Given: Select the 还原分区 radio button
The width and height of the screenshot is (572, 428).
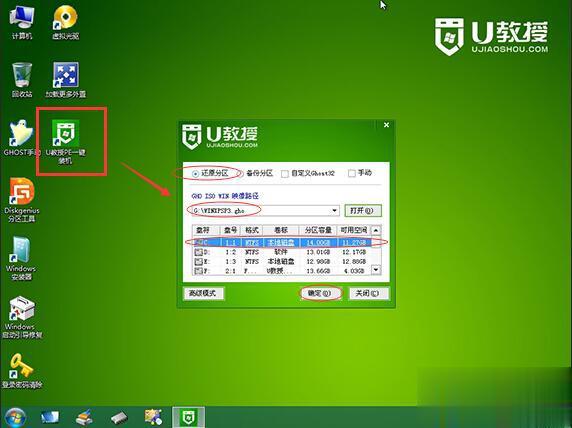Looking at the screenshot, I should 196,174.
